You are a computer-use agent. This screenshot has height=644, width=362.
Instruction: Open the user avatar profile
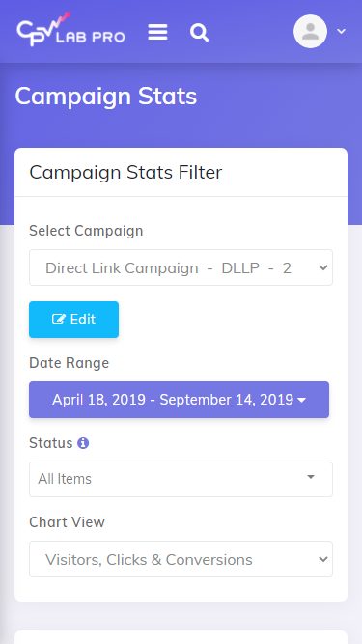tap(310, 32)
